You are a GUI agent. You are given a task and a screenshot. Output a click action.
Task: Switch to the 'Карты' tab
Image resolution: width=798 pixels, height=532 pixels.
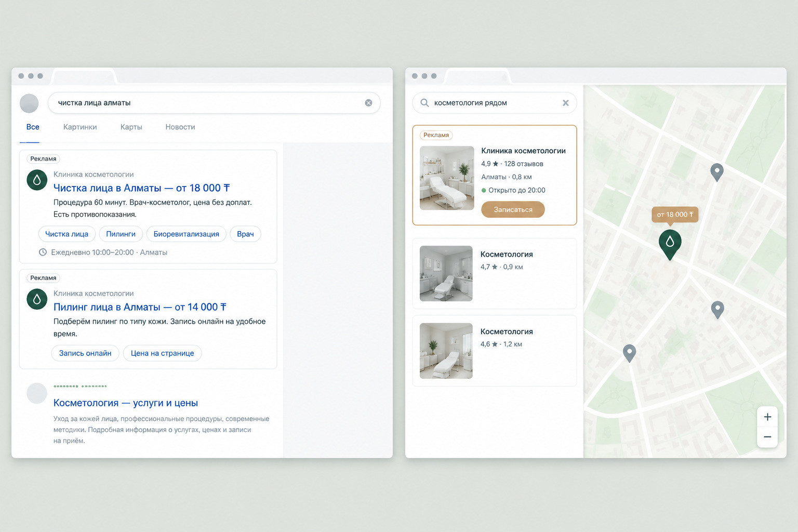tap(131, 127)
